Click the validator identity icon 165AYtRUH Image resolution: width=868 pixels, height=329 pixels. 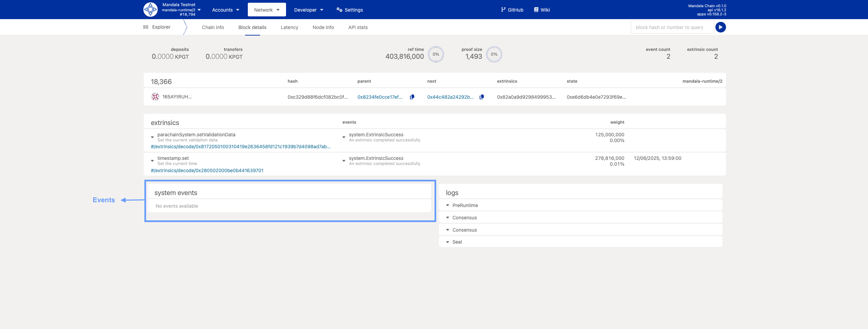(x=155, y=97)
